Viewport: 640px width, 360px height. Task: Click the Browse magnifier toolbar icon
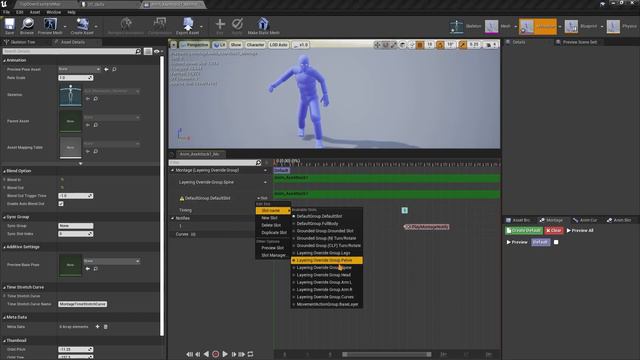[27, 24]
